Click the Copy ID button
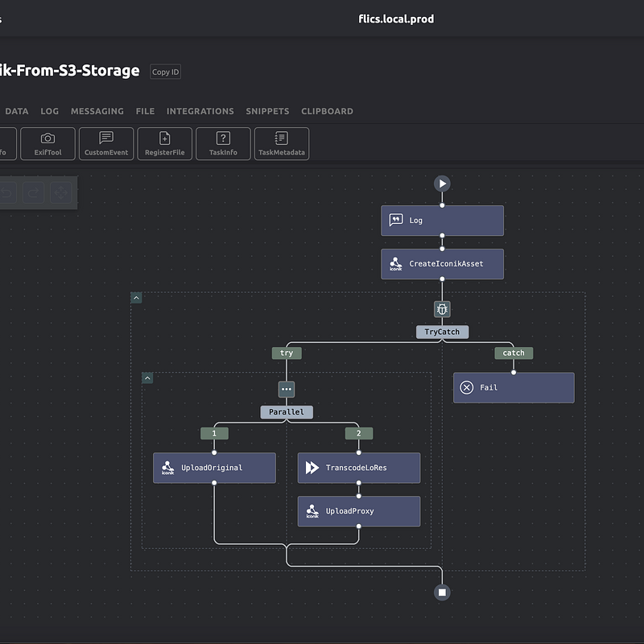Image resolution: width=644 pixels, height=644 pixels. click(166, 72)
